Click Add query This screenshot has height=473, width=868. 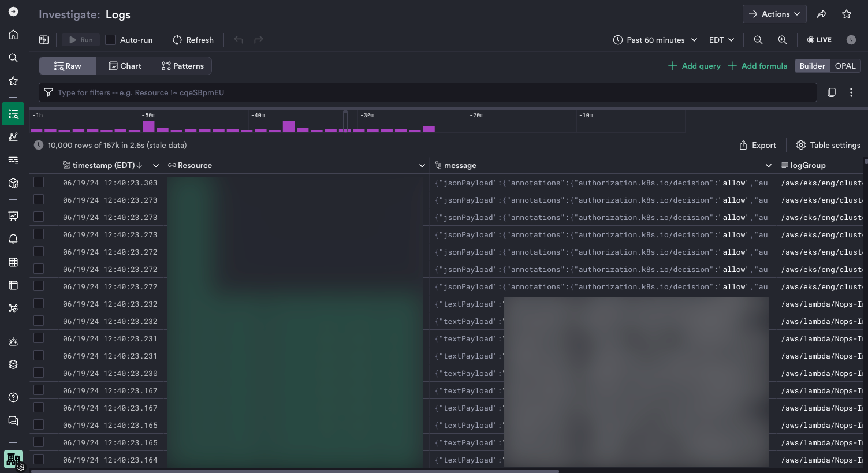(694, 66)
